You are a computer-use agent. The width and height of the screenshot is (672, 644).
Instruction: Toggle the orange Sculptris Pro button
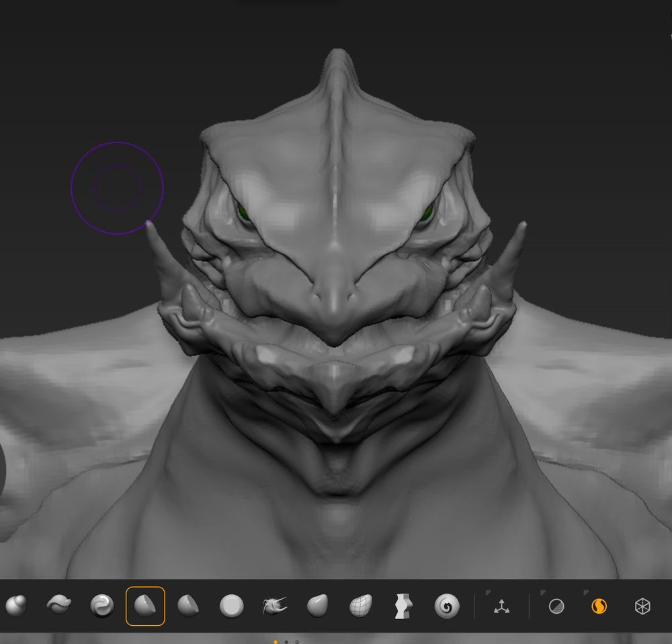[x=599, y=606]
